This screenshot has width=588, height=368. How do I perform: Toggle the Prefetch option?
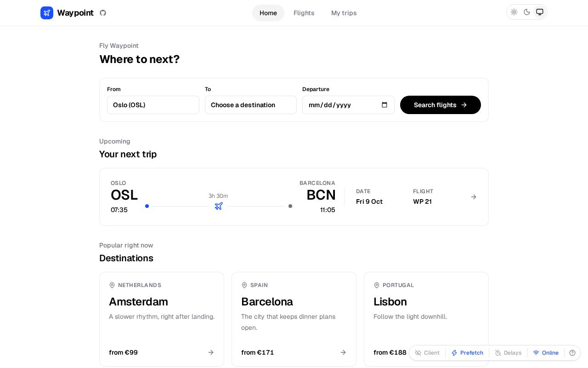point(467,353)
